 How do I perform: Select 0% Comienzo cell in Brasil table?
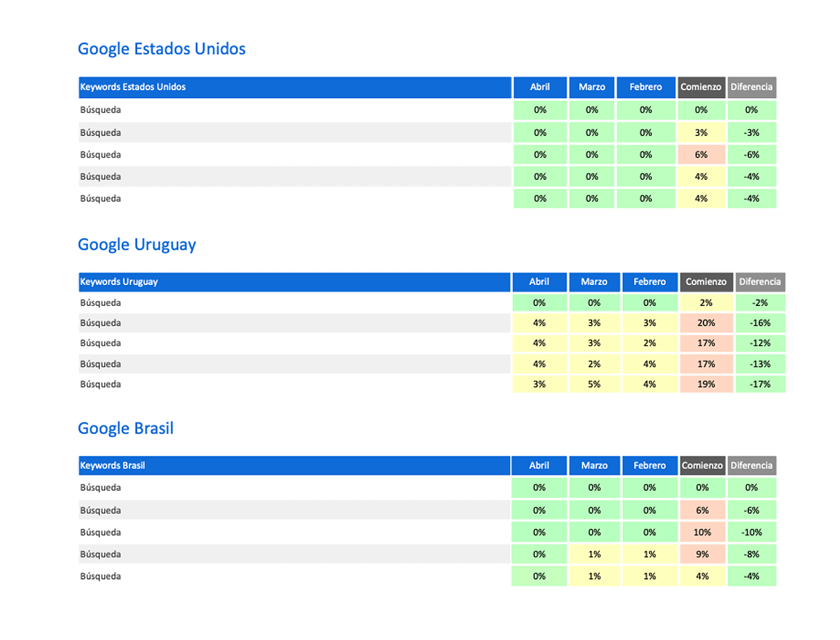pos(702,488)
